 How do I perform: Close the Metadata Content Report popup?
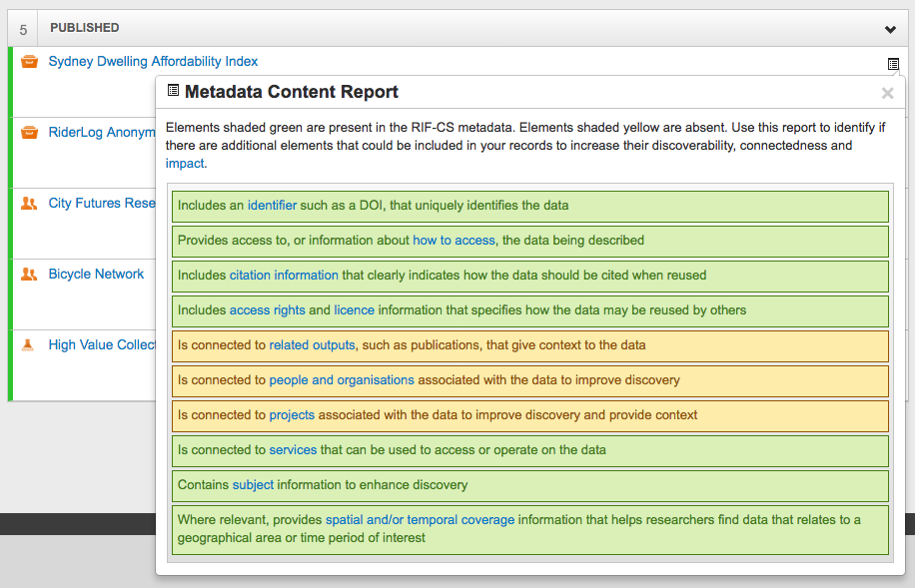tap(887, 93)
